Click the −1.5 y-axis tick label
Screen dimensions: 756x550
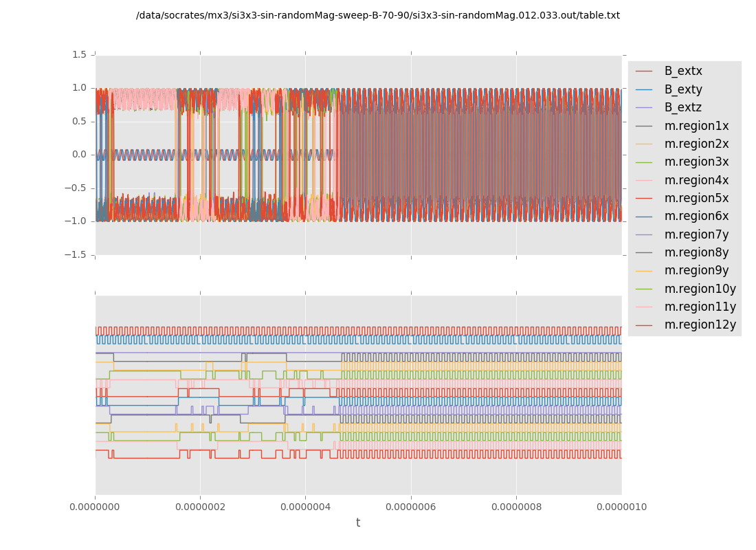[76, 254]
